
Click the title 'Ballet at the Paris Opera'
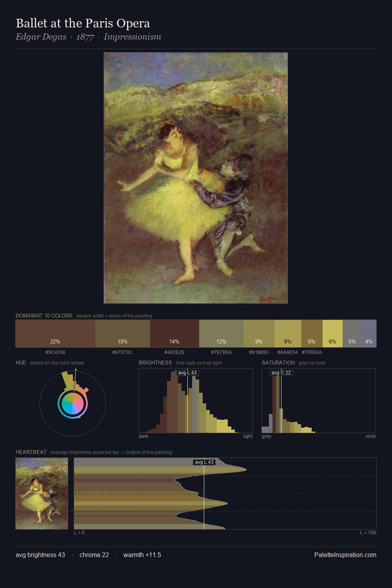(83, 23)
